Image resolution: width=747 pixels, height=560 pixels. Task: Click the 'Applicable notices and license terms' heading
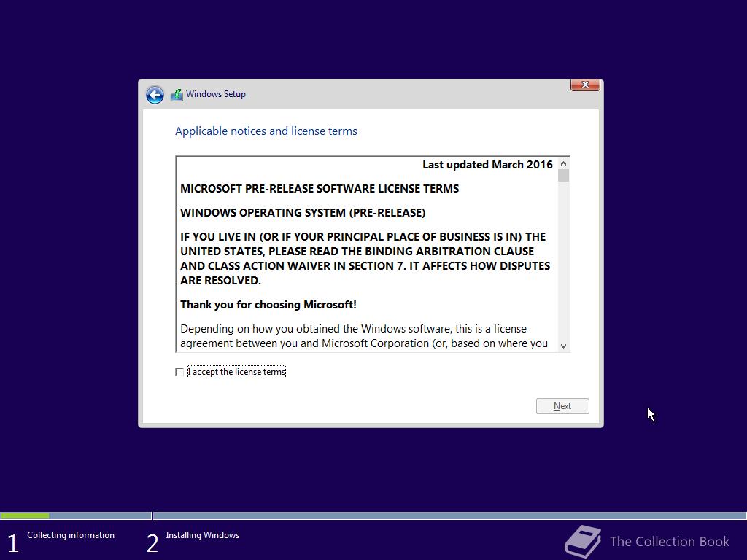point(266,131)
